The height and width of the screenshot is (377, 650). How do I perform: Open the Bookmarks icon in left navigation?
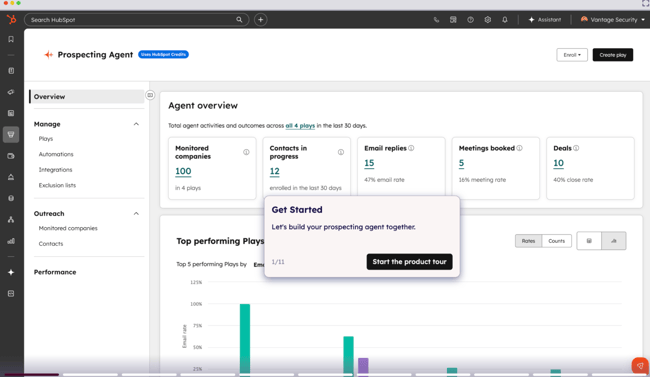(11, 39)
